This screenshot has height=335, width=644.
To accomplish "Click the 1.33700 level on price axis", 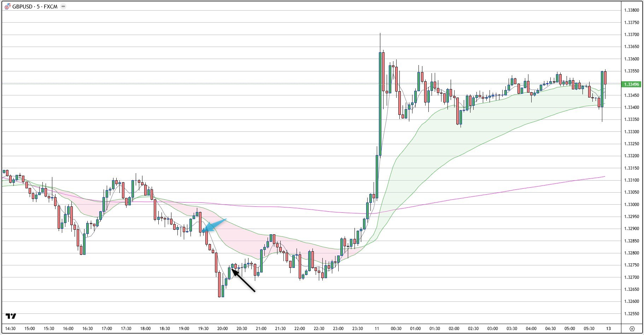I will 631,35.
